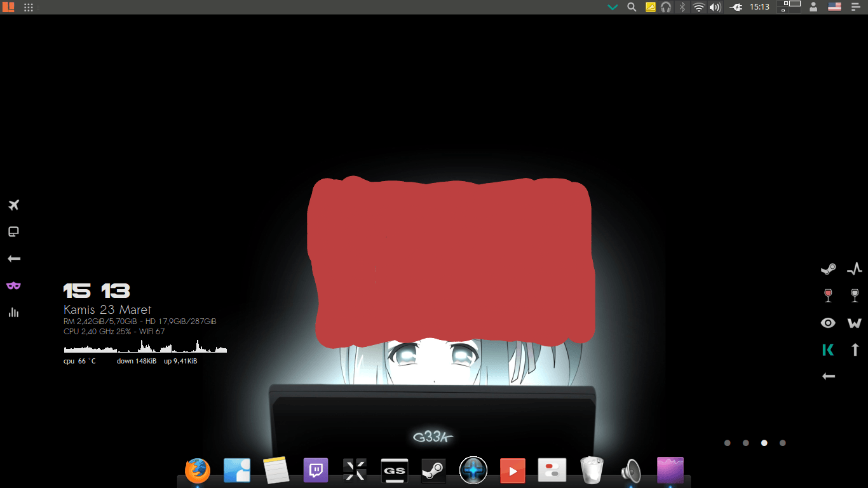868x488 pixels.
Task: Select the second workspace dot
Action: (746, 443)
